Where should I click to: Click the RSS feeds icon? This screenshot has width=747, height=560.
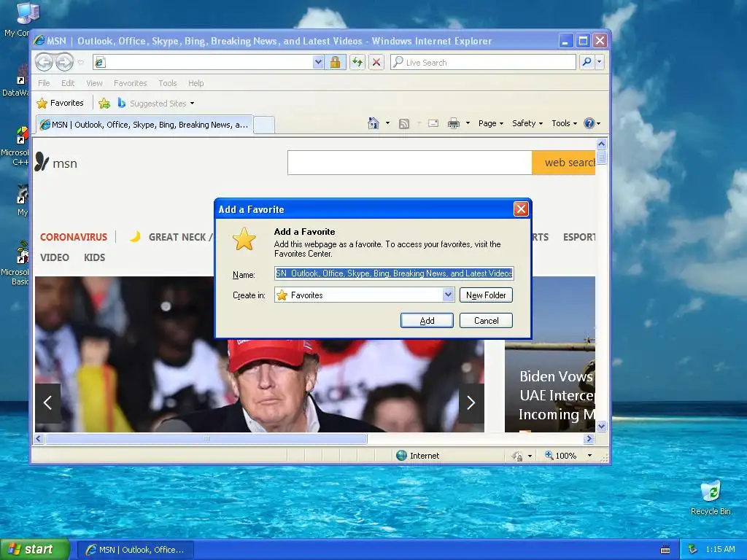point(404,124)
